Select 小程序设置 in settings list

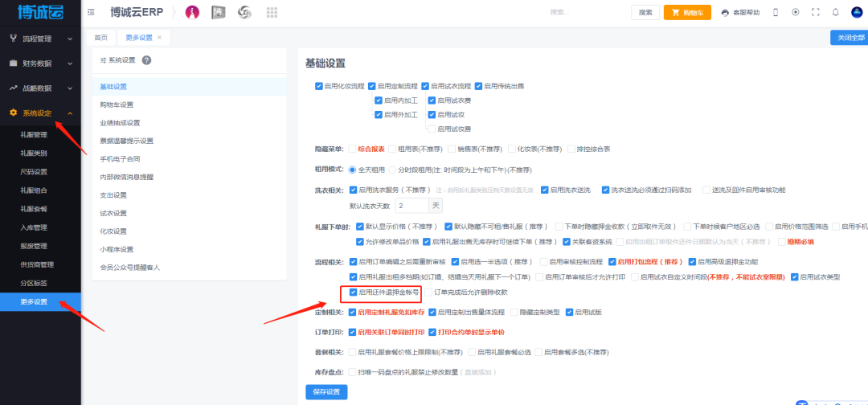coord(190,250)
